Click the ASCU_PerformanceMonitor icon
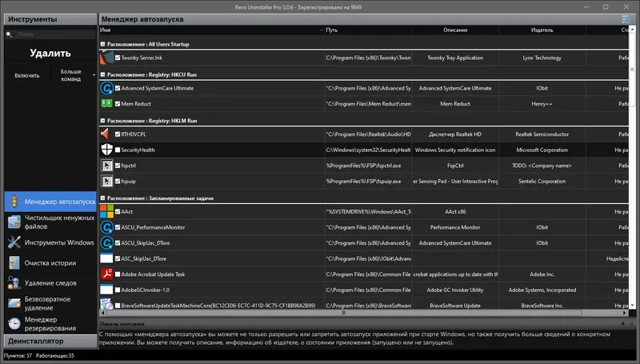The width and height of the screenshot is (640, 364). tap(106, 227)
